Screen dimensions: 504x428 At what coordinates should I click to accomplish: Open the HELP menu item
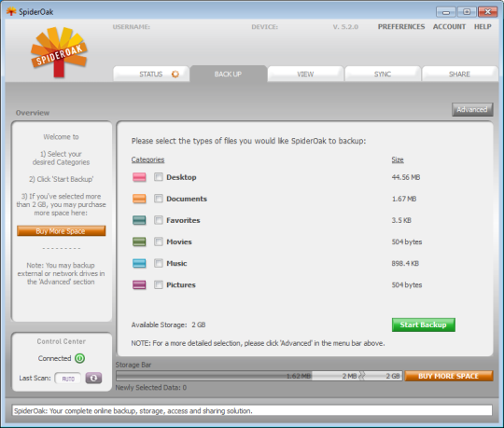[483, 27]
